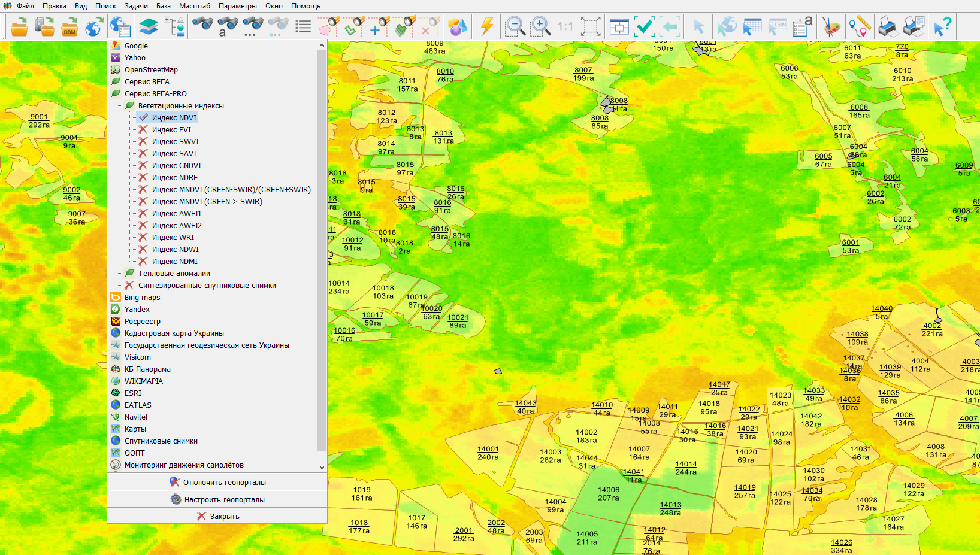Viewport: 980px width, 555px height.
Task: Enable the Индекс PVI layer
Action: point(171,129)
